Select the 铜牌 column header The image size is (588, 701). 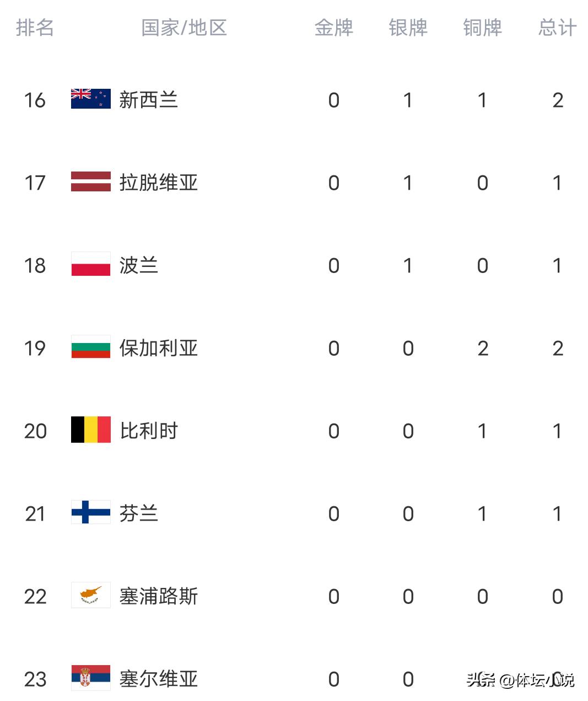tap(482, 28)
